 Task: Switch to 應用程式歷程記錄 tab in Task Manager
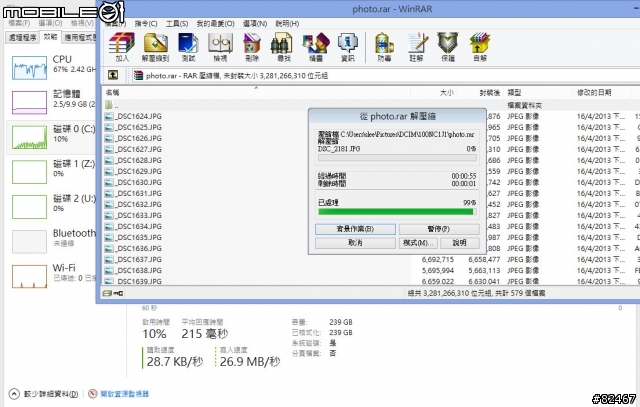(80, 38)
